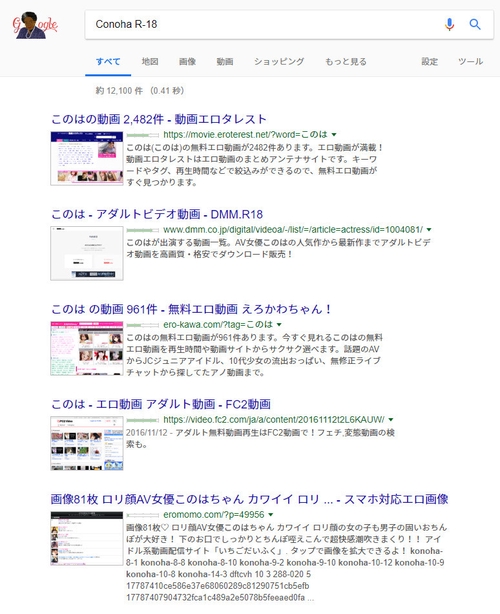
Task: Expand the もっと見る menu
Action: tap(346, 61)
